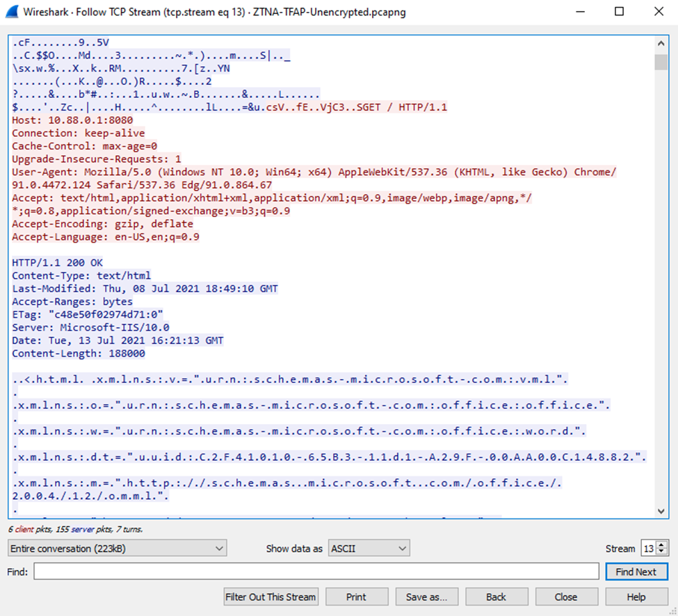Open the Entire conversation (223kB) dropdown
The width and height of the screenshot is (678, 616).
click(118, 548)
